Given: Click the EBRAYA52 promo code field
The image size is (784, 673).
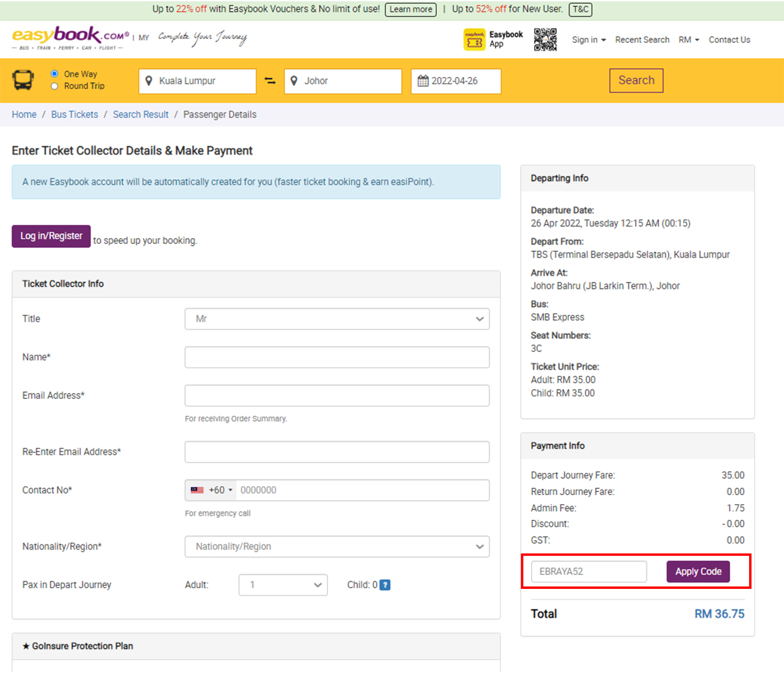Looking at the screenshot, I should click(589, 571).
